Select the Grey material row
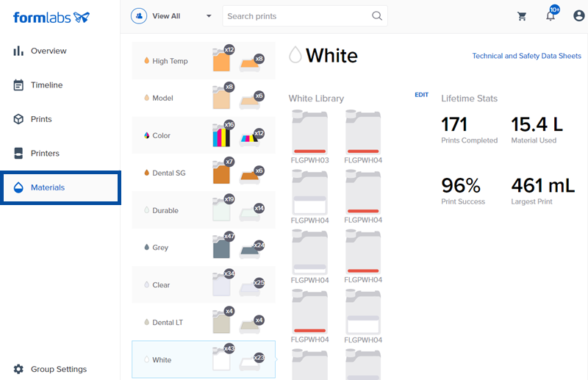Image resolution: width=588 pixels, height=380 pixels. pyautogui.click(x=204, y=247)
